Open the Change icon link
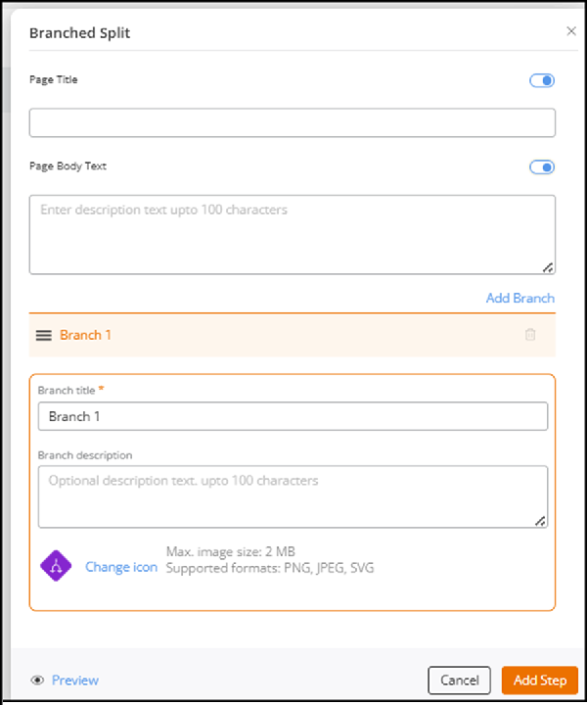Viewport: 588px width, 705px height. 121,567
